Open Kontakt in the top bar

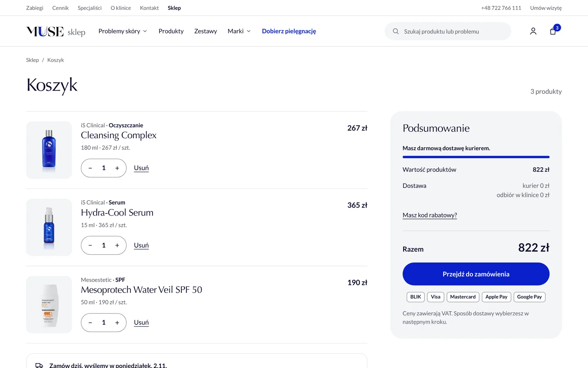149,8
